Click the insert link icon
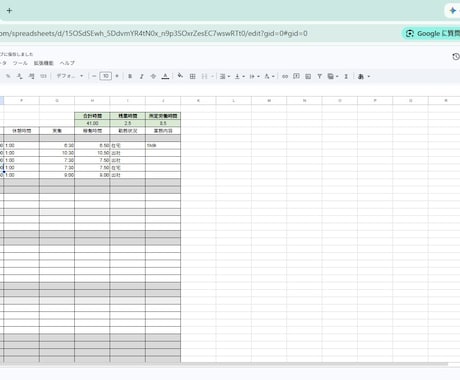 click(x=285, y=76)
